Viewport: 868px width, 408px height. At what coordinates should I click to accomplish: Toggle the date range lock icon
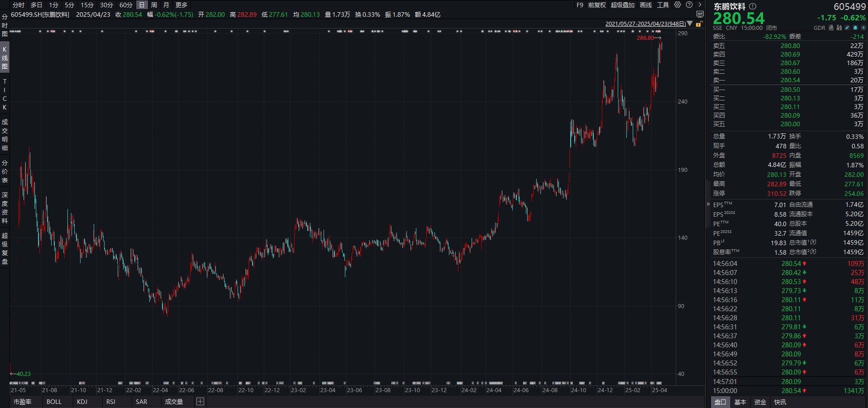[x=699, y=24]
